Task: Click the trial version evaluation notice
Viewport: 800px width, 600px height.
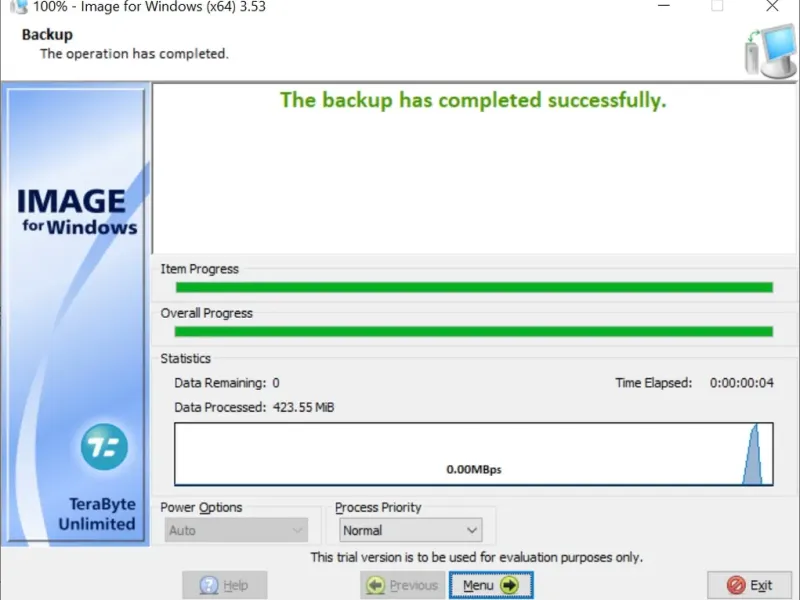Action: (477, 557)
